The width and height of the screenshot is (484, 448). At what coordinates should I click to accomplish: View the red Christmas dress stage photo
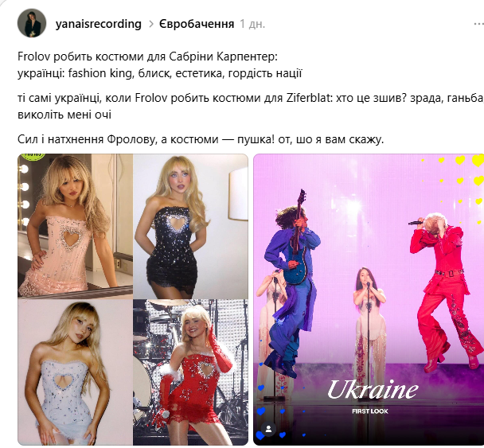click(x=190, y=372)
